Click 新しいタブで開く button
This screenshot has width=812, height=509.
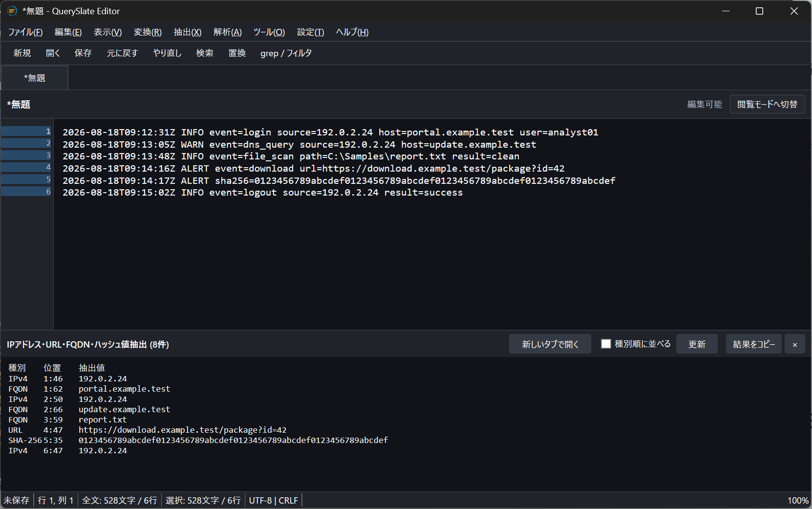(x=550, y=344)
